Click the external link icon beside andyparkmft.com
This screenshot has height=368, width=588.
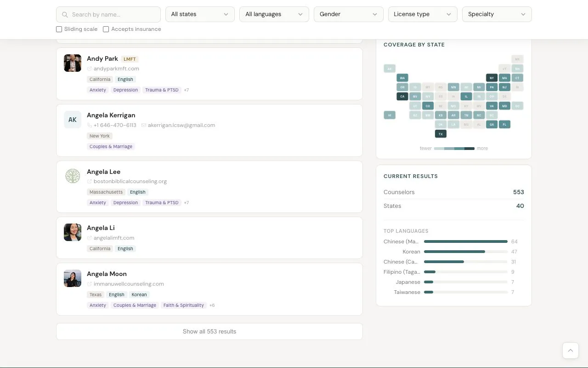[x=89, y=69]
